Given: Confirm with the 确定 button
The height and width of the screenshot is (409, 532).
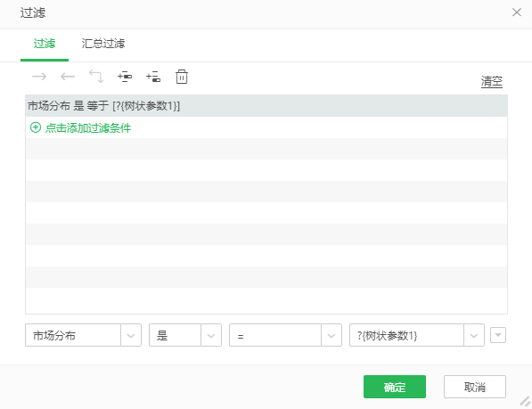Looking at the screenshot, I should 395,387.
